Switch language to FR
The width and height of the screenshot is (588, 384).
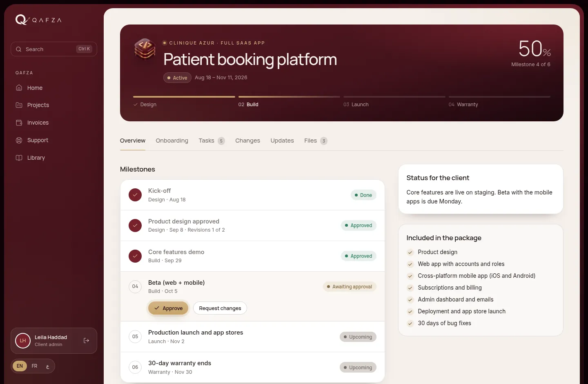(x=34, y=366)
